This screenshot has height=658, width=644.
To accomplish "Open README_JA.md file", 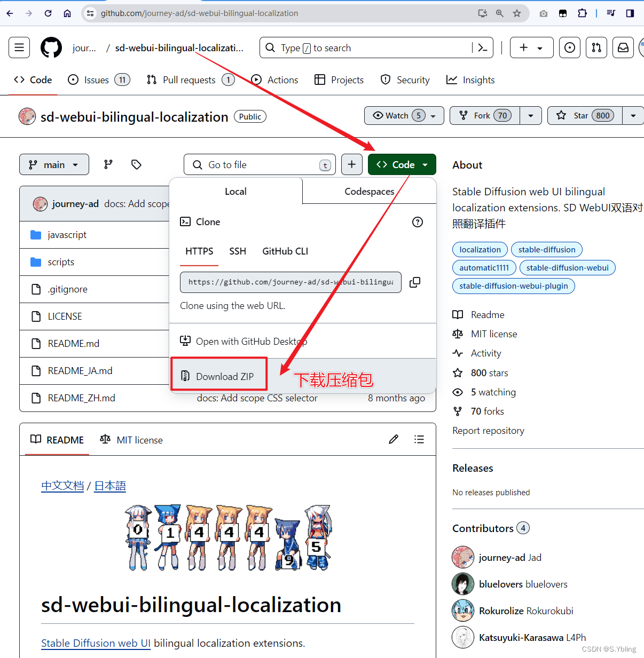I will point(80,371).
